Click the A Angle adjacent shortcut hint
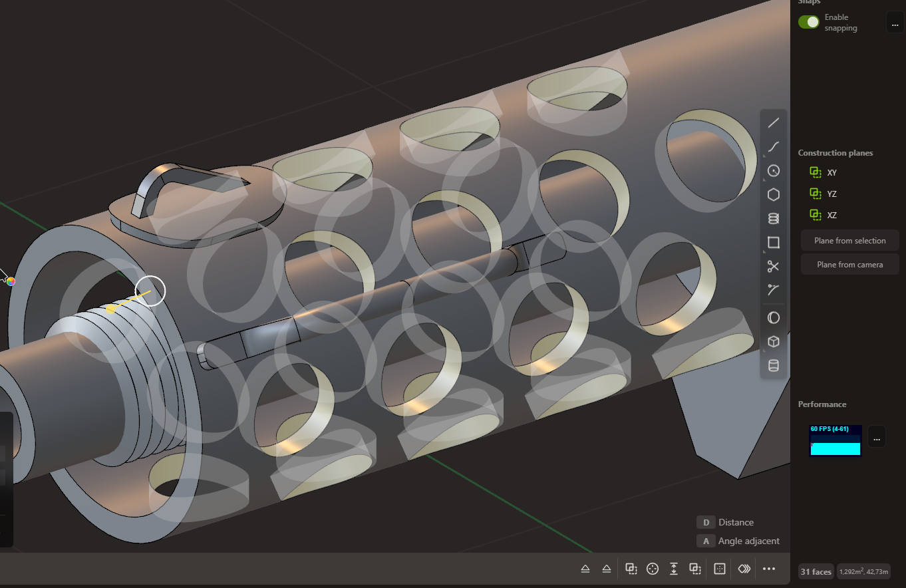This screenshot has width=906, height=588. click(738, 541)
